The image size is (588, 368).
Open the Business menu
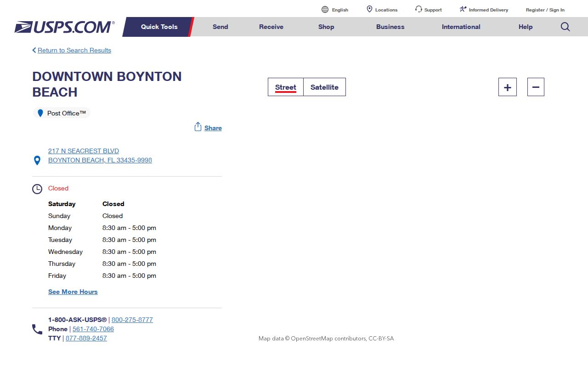click(x=390, y=27)
